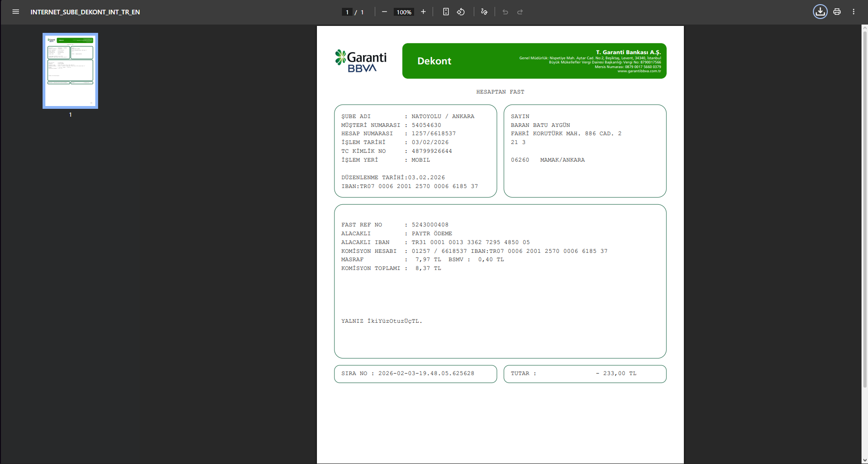This screenshot has width=868, height=464.
Task: Click the green Dekont heading
Action: coord(434,61)
